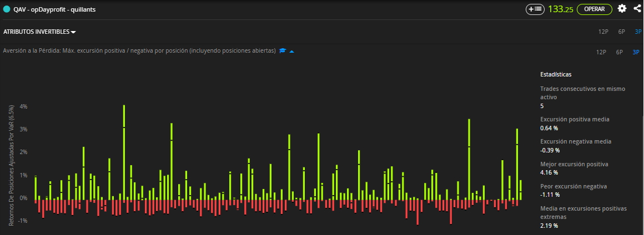Open the settings gear icon
Viewport: 644px width, 235px height.
(622, 9)
